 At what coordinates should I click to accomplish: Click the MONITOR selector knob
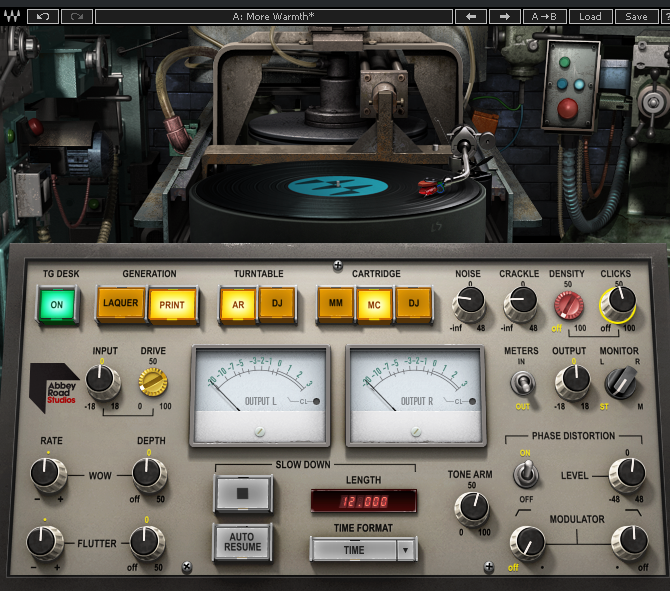(621, 382)
